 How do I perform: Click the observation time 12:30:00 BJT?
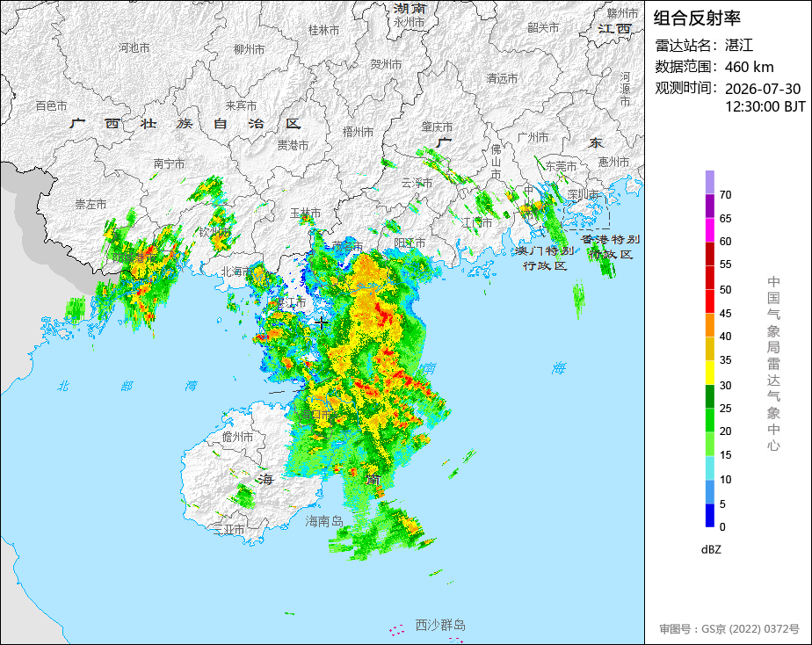click(765, 106)
